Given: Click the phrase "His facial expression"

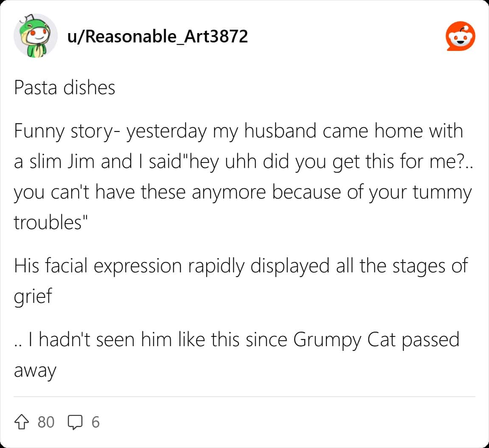Looking at the screenshot, I should click(98, 266).
